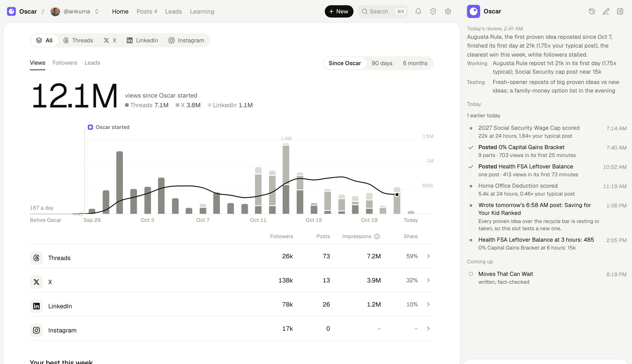Select the 90 days range

[382, 63]
